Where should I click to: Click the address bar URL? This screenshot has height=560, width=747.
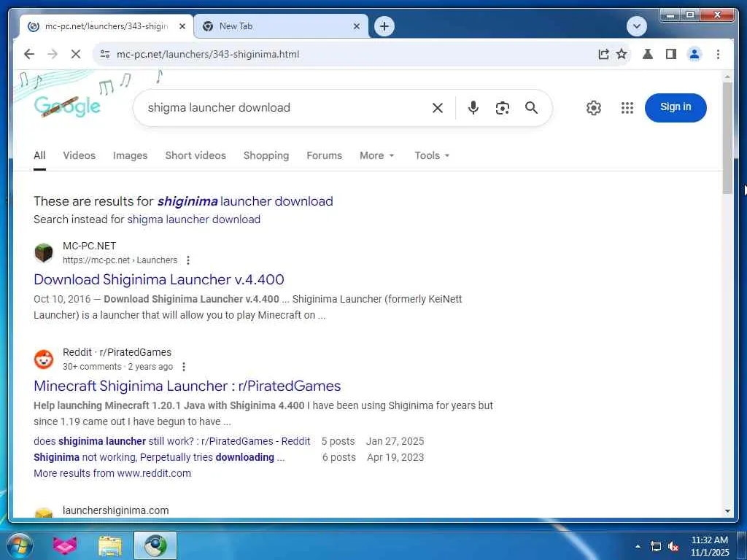pos(208,54)
